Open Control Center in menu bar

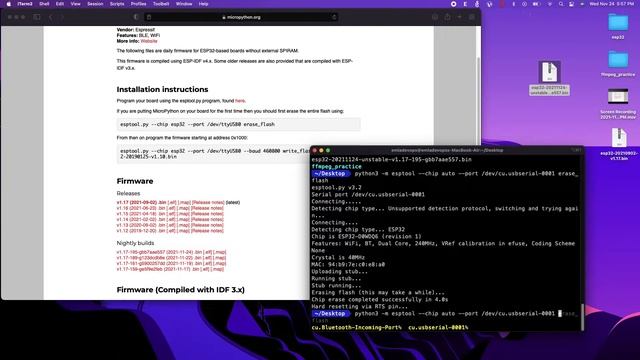pos(571,4)
